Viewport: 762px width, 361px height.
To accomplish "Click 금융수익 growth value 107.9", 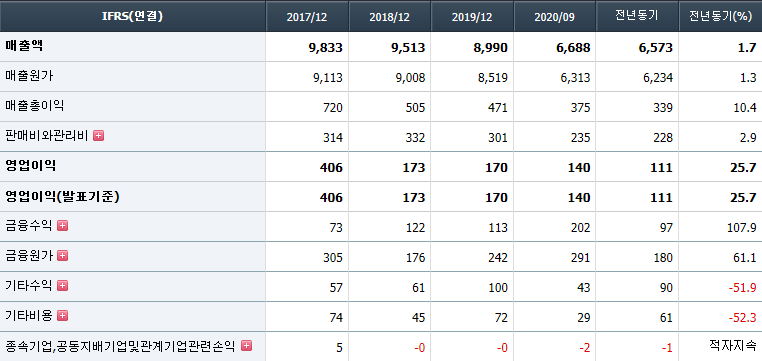I will (x=742, y=227).
